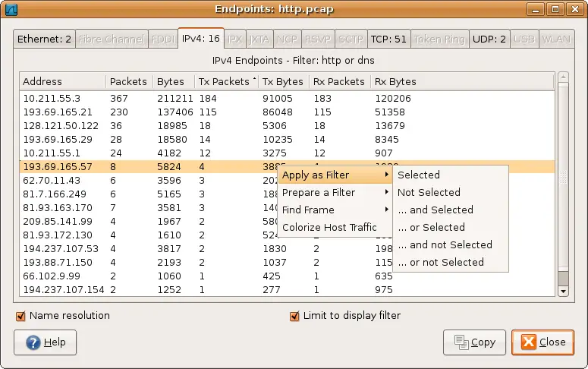Switch to the TCP: 51 tab
The image size is (588, 369).
click(x=388, y=39)
